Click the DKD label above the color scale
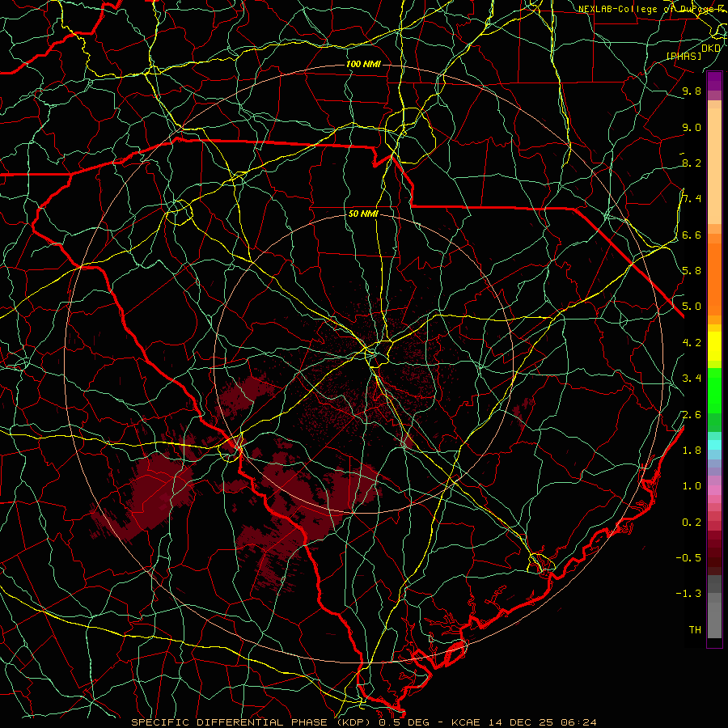The height and width of the screenshot is (728, 728). coord(711,49)
